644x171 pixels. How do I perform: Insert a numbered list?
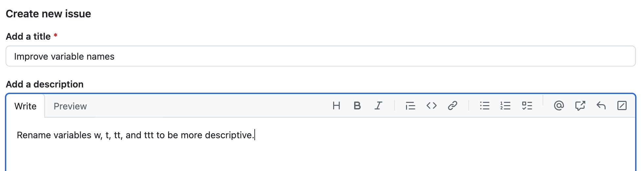coord(505,106)
